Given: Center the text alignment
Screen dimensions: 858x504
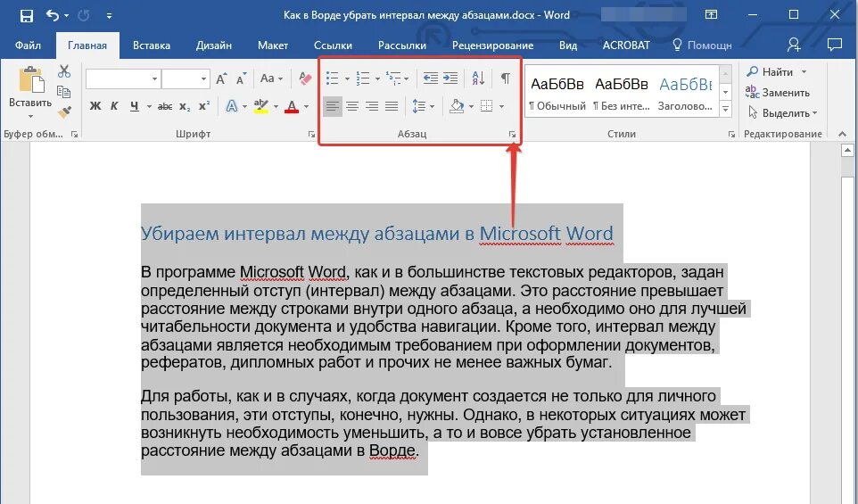Looking at the screenshot, I should coord(352,106).
